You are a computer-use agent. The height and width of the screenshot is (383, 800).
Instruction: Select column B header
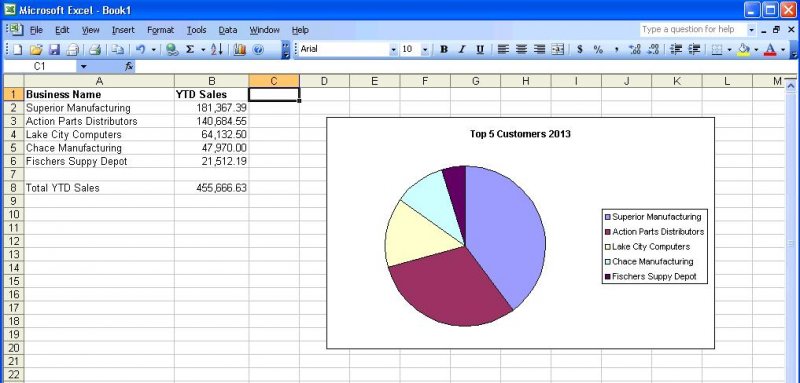tap(212, 81)
